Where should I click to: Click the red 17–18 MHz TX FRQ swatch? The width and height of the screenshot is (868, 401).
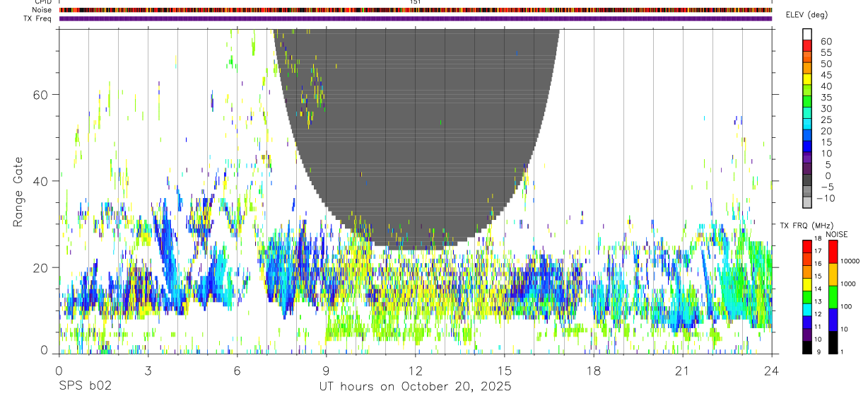(x=807, y=245)
